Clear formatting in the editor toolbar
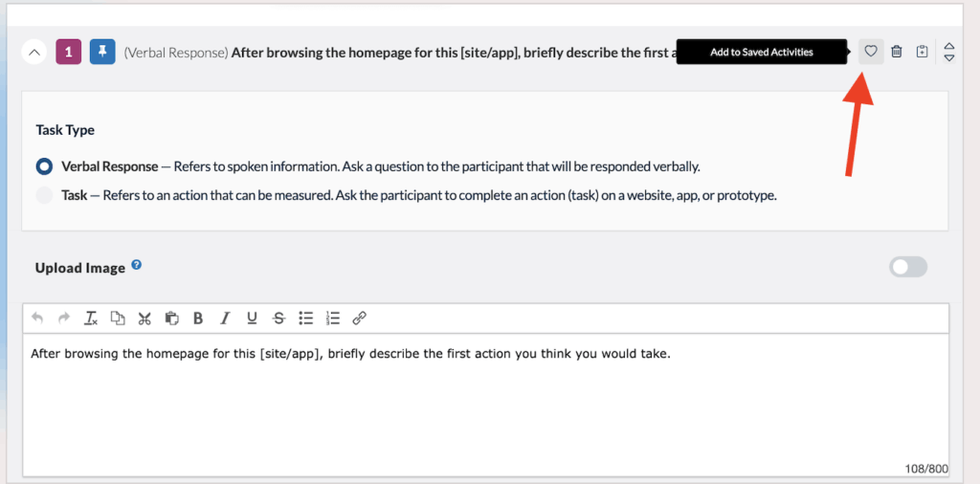This screenshot has width=980, height=484. tap(91, 319)
